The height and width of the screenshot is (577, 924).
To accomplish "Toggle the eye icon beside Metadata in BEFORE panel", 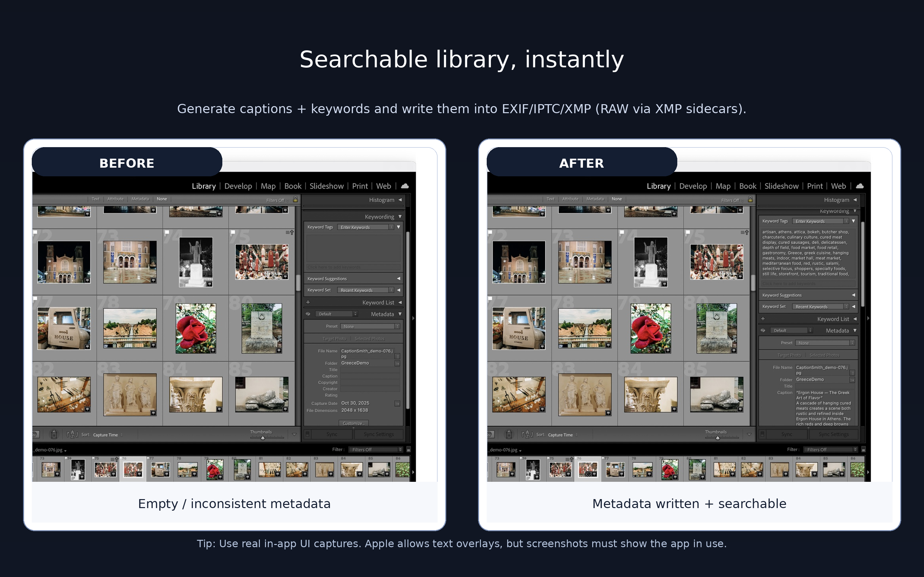I will pyautogui.click(x=308, y=314).
